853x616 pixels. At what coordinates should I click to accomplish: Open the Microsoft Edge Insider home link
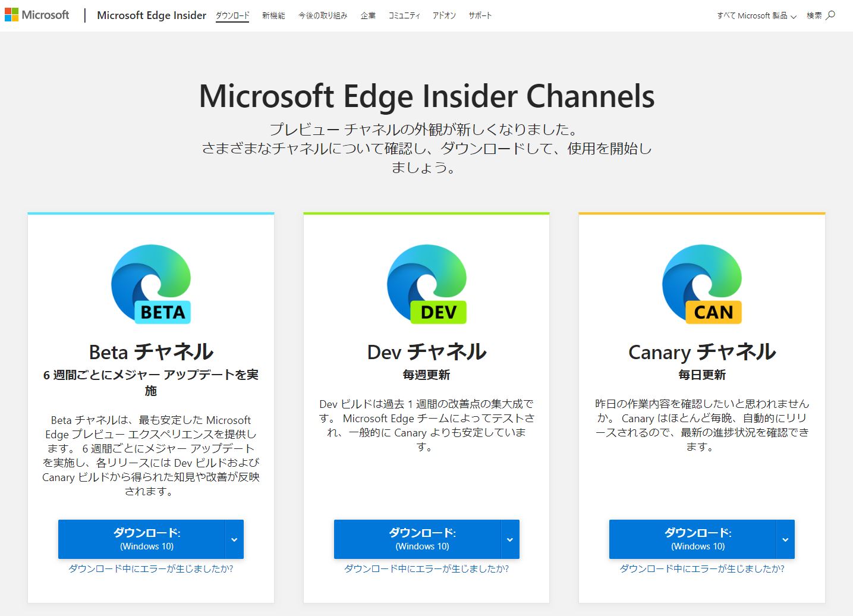tap(152, 15)
